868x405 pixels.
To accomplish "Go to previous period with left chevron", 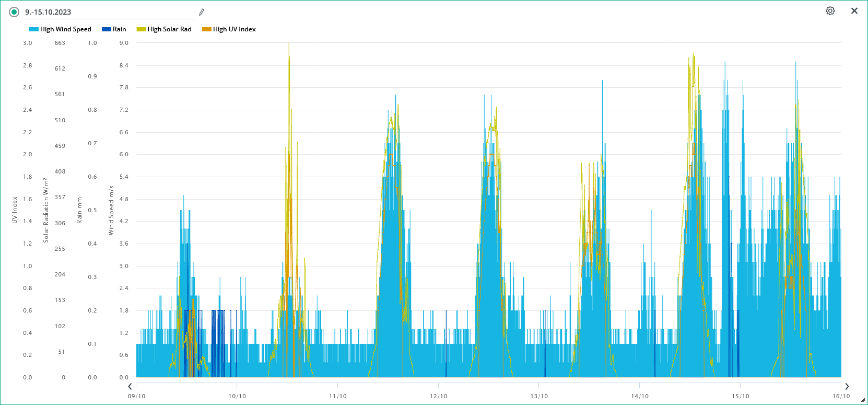I will (x=130, y=387).
